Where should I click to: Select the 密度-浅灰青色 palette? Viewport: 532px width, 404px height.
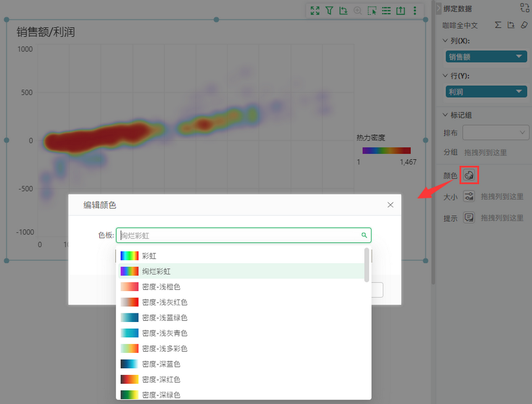coord(241,333)
